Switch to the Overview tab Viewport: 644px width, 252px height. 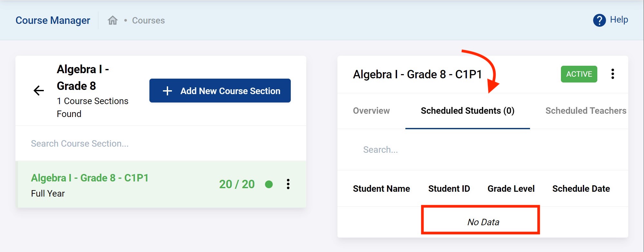pos(371,111)
